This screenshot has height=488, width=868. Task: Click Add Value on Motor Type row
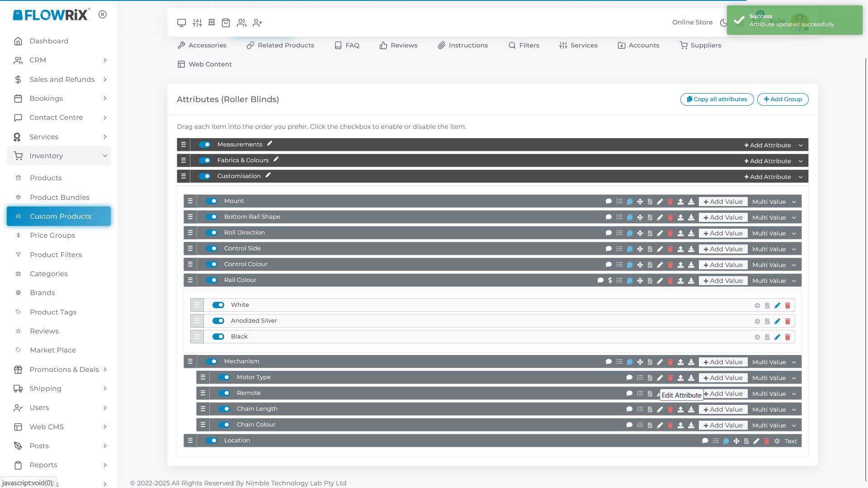(x=722, y=378)
